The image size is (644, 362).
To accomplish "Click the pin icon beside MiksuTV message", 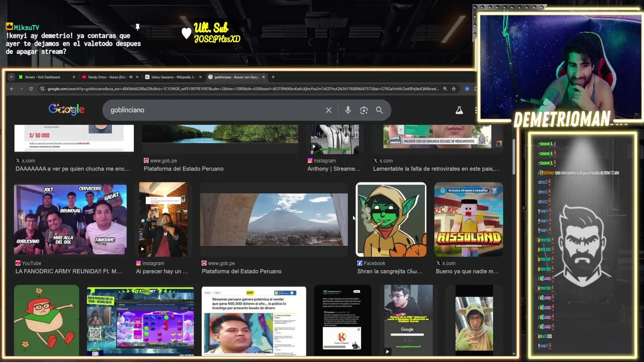I will (137, 27).
